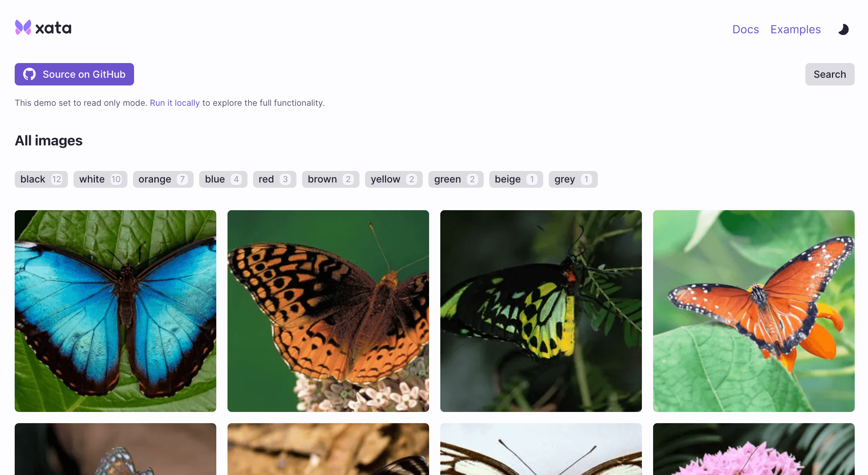868x475 pixels.
Task: Open the blue butterfly thumbnail
Action: point(115,311)
